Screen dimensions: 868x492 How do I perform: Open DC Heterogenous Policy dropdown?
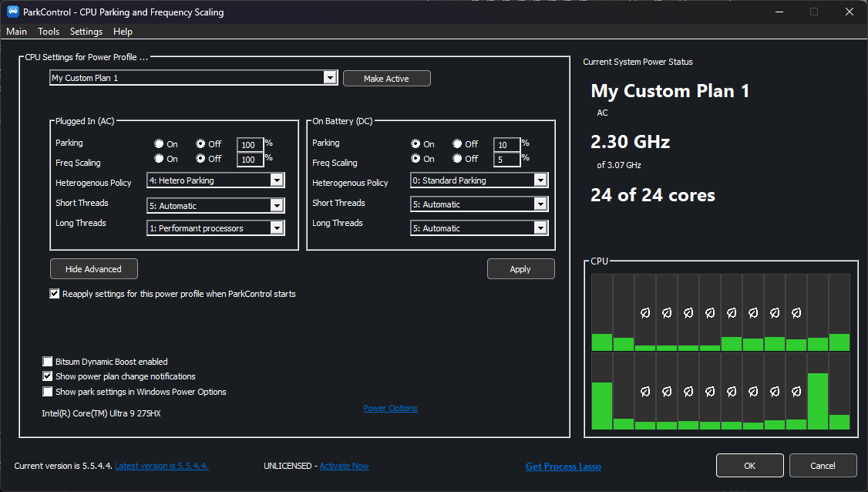click(479, 180)
